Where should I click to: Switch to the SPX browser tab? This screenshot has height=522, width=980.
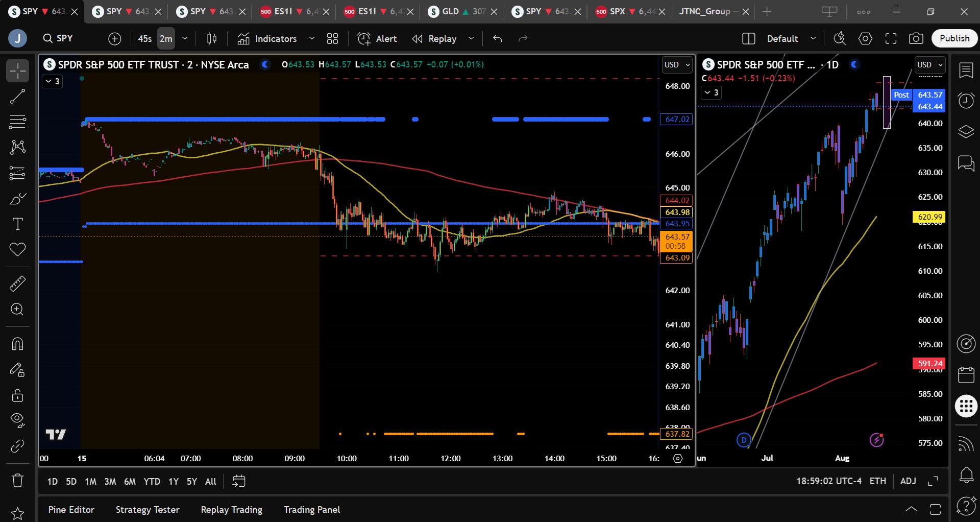[630, 12]
